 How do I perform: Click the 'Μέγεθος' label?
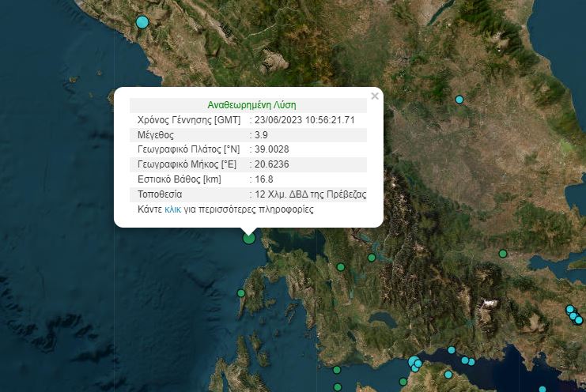click(x=156, y=135)
